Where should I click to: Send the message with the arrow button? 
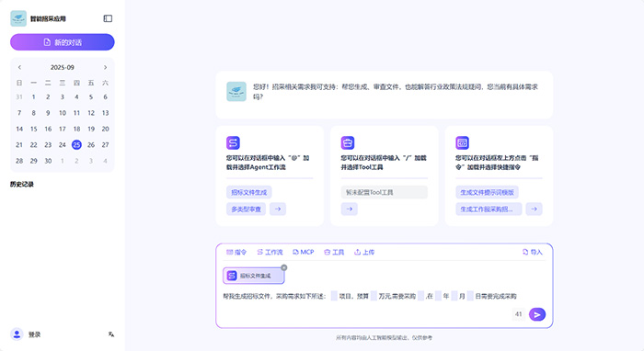tap(537, 314)
